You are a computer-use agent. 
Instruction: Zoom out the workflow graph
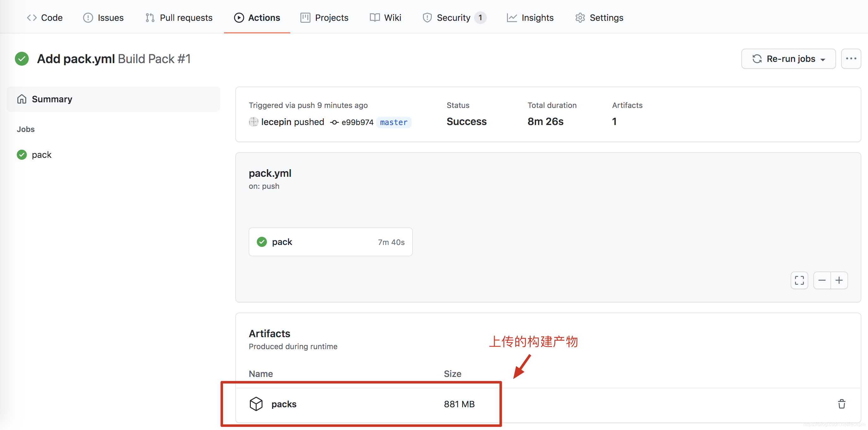click(822, 280)
